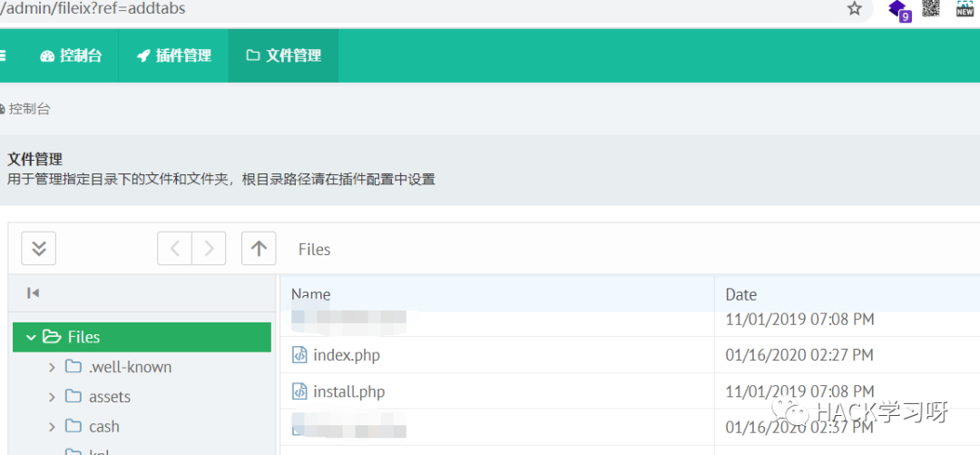Screen dimensions: 980x455
Task: Navigate forward in file manager
Action: (x=209, y=248)
